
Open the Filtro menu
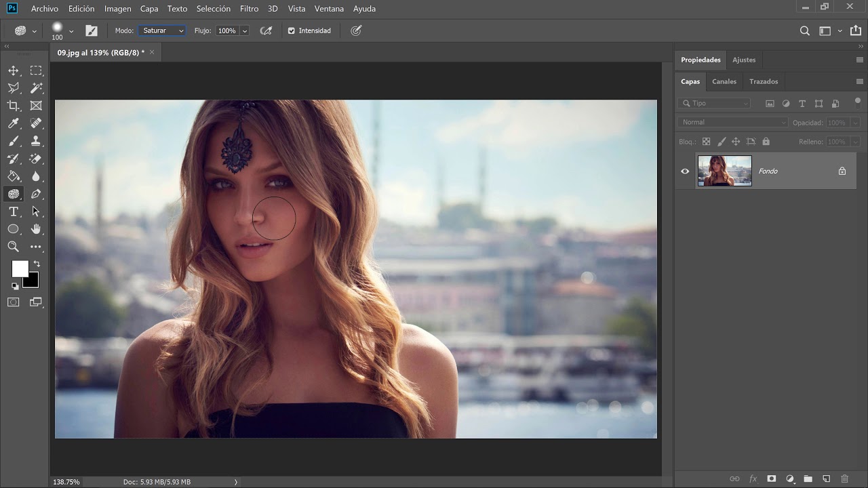249,9
